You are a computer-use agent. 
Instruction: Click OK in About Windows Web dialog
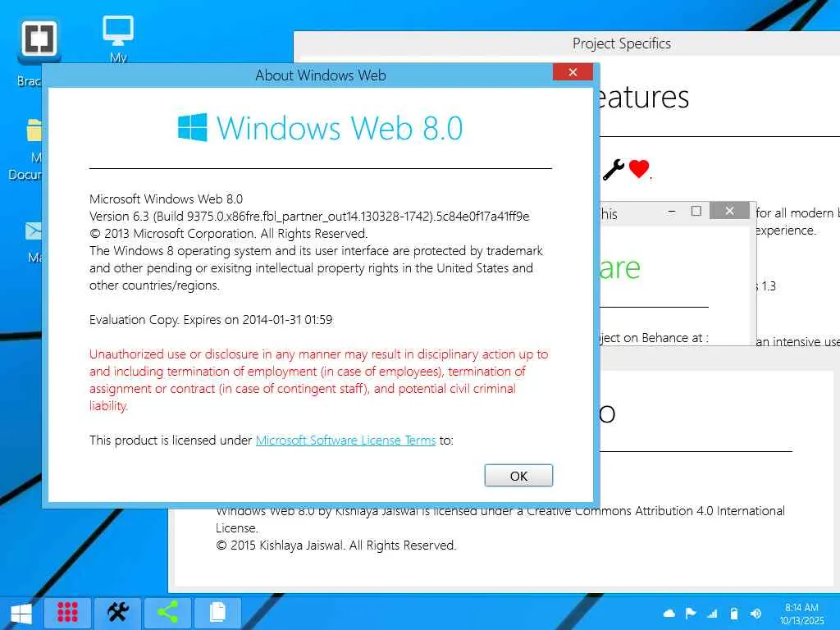[518, 476]
